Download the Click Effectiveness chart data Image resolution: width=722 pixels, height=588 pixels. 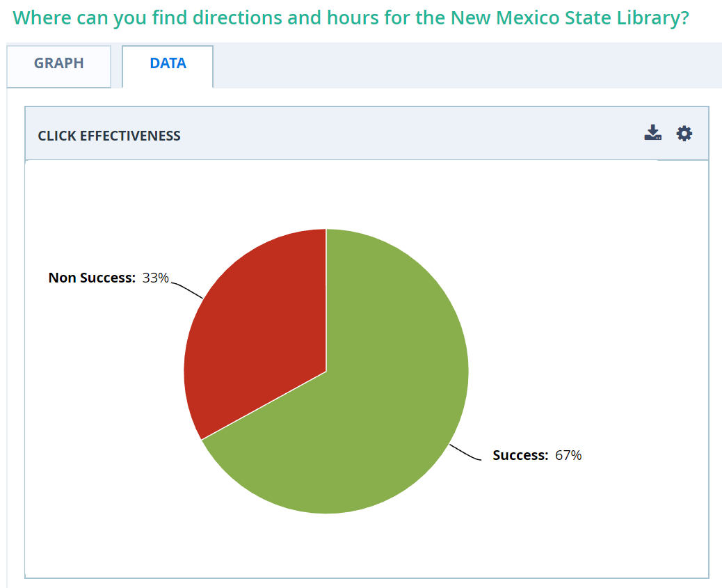(652, 133)
